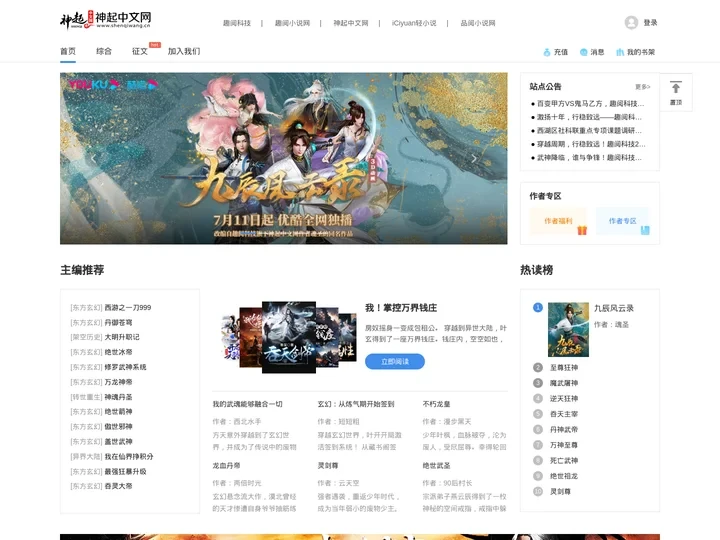720x540 pixels.
Task: Open 加入我们 tab
Action: click(184, 51)
